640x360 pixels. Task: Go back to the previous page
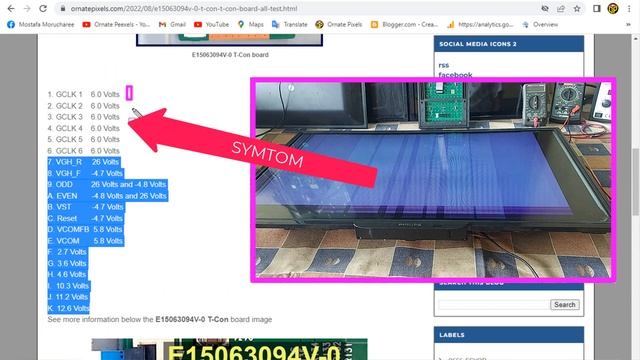coord(11,9)
